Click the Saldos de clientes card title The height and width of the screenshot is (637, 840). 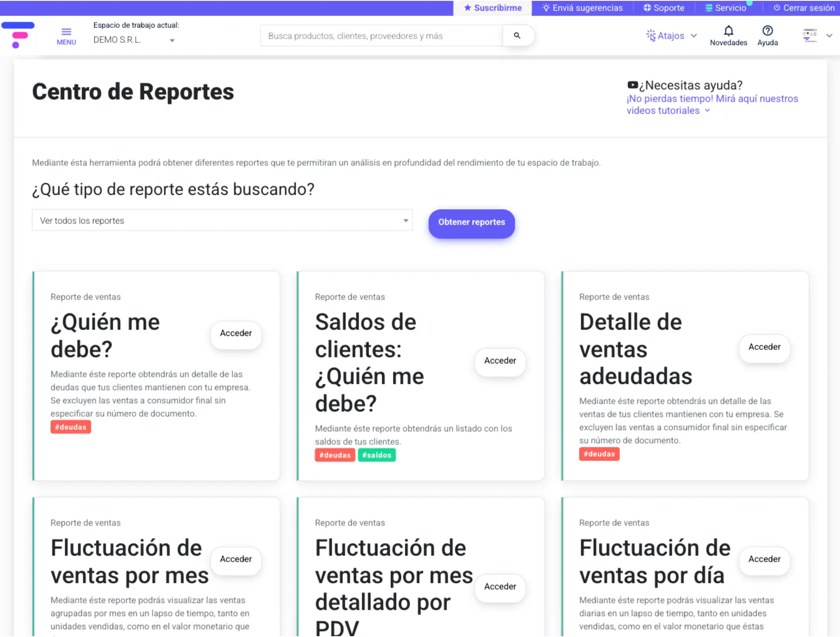369,363
